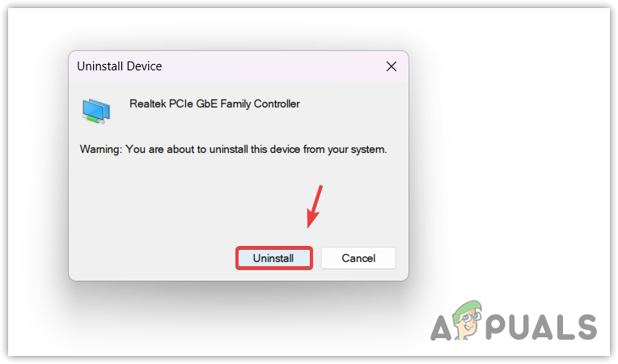This screenshot has height=364, width=618.
Task: Click the empty title bar area right of title
Action: click(272, 66)
